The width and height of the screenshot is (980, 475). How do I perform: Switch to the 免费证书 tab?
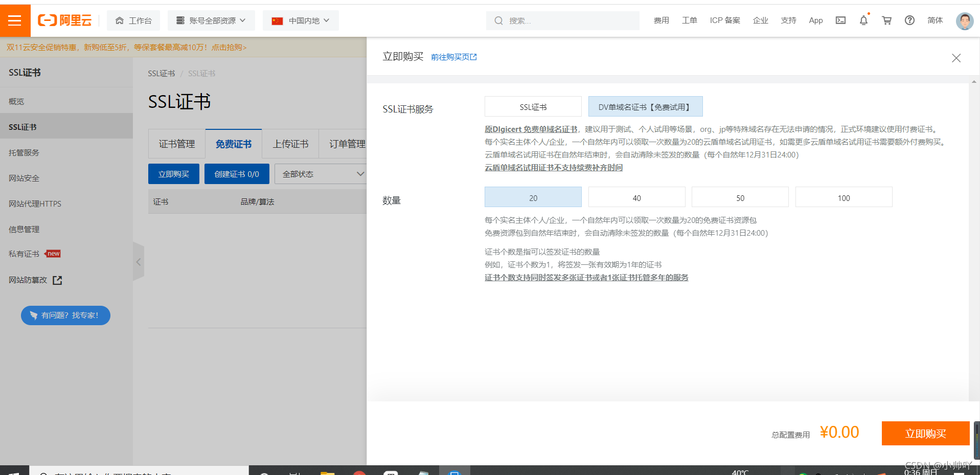point(234,144)
